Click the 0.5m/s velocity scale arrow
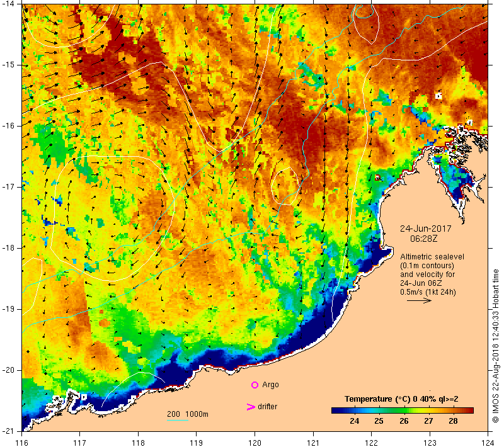 click(419, 300)
